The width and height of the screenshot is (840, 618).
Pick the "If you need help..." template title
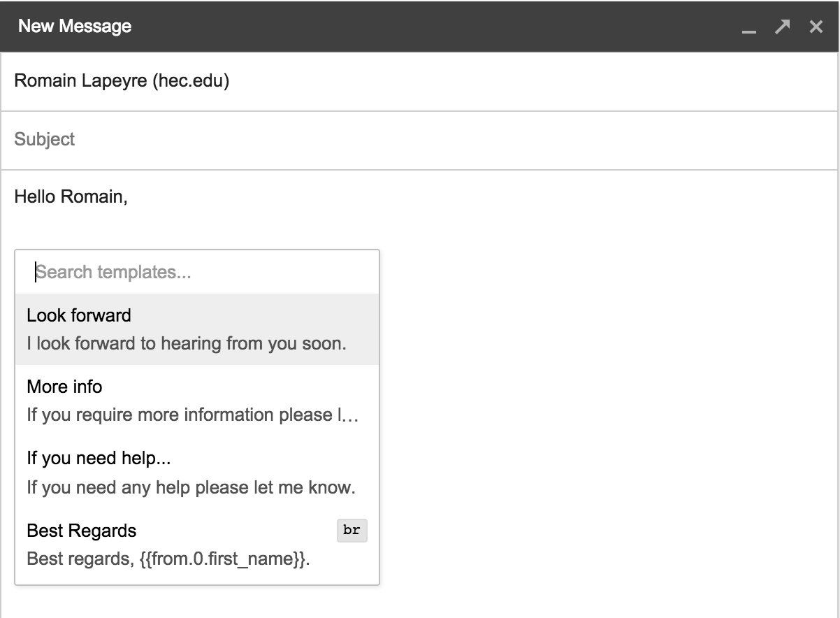click(99, 458)
